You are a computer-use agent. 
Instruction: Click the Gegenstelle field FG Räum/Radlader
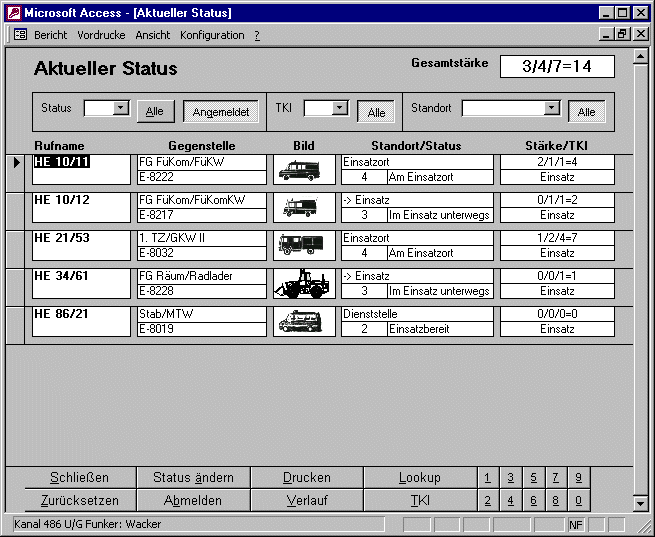202,276
